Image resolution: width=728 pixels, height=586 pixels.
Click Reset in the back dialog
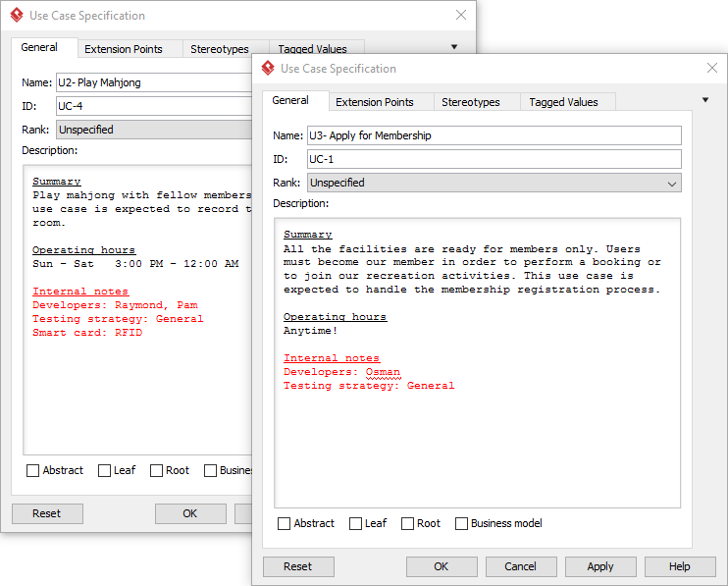coord(47,513)
